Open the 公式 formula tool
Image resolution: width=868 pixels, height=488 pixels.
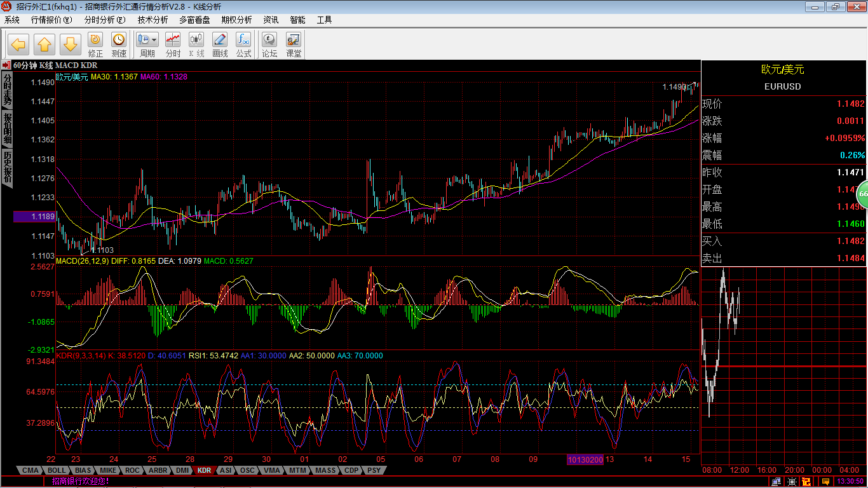point(243,44)
